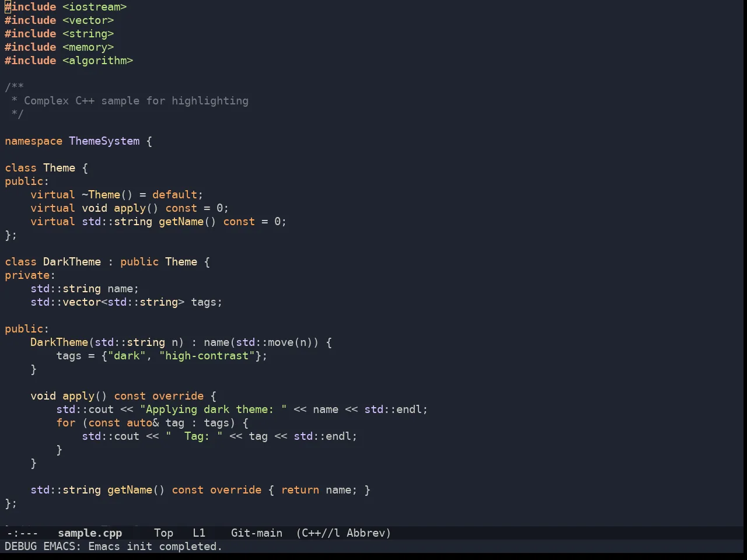This screenshot has height=560, width=747.
Task: Click the comment 'Complex C++ sample for highlighting'
Action: 136,101
